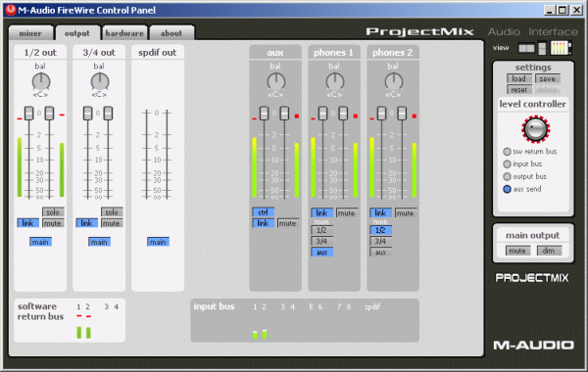The width and height of the screenshot is (588, 372).
Task: Set phones 1 monitor source to 1/2
Action: click(321, 230)
